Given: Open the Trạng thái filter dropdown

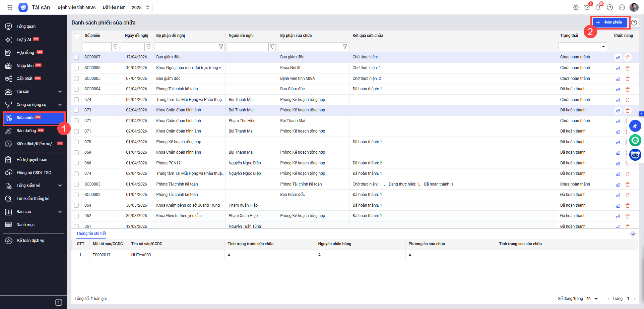Looking at the screenshot, I should coord(582,47).
